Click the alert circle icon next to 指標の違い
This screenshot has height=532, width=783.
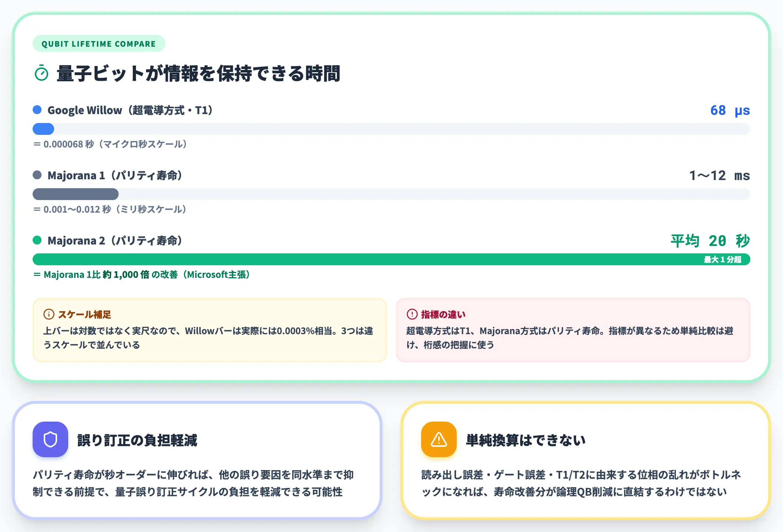[412, 314]
